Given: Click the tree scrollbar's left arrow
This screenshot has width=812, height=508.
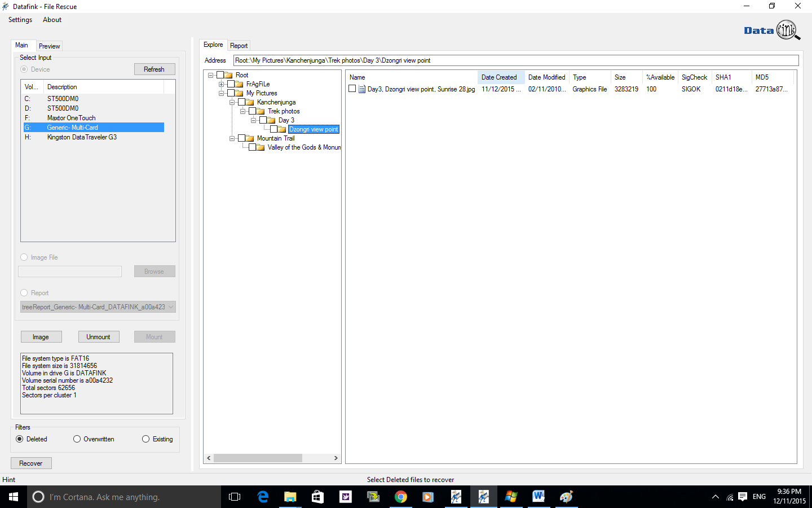Looking at the screenshot, I should (209, 458).
